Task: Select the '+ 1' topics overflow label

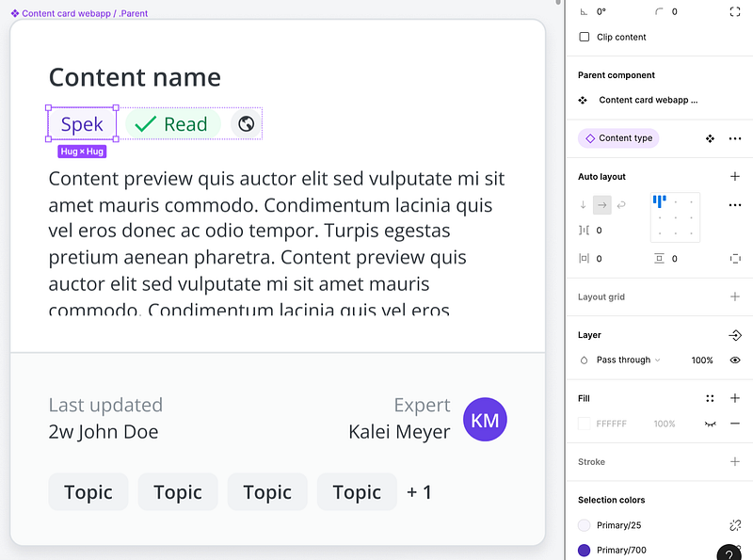Action: point(419,492)
